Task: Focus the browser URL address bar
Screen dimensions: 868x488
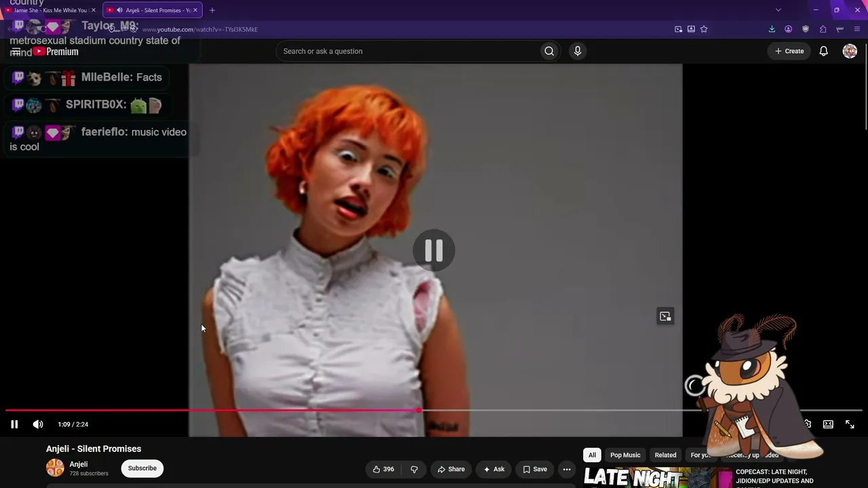Action: [x=400, y=29]
